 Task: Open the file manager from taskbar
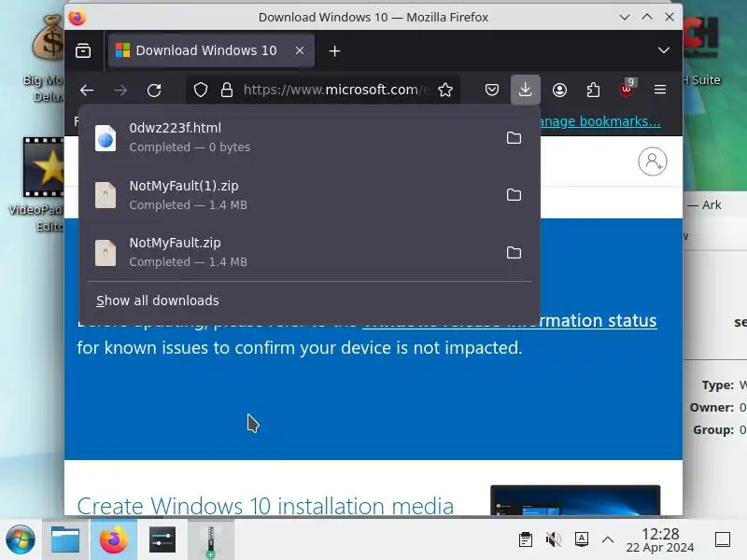[x=65, y=539]
